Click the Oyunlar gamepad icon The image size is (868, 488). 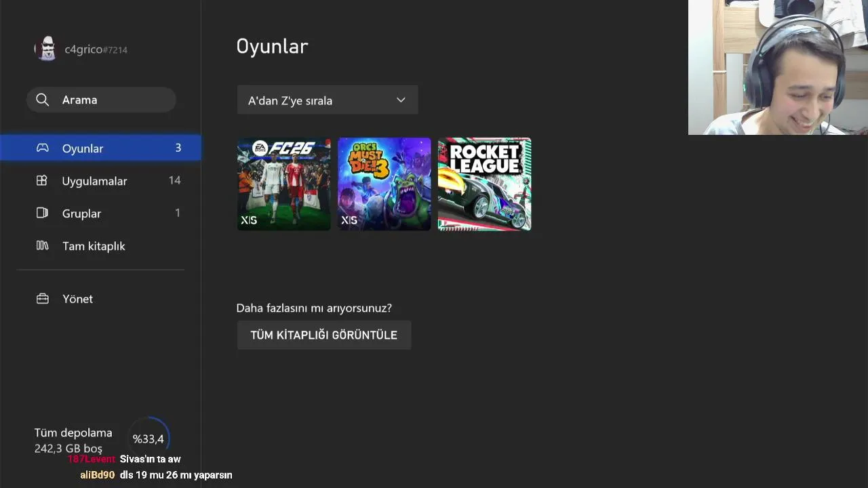tap(42, 148)
